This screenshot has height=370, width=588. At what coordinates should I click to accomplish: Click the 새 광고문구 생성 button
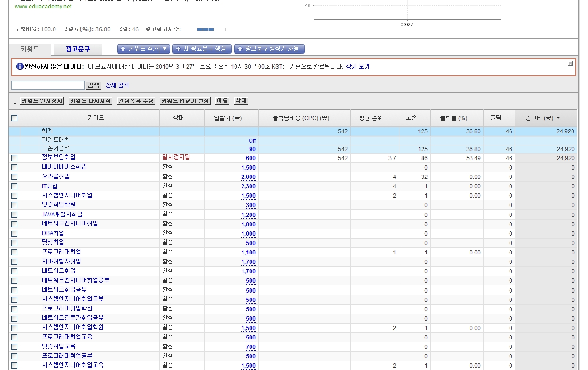coord(202,49)
